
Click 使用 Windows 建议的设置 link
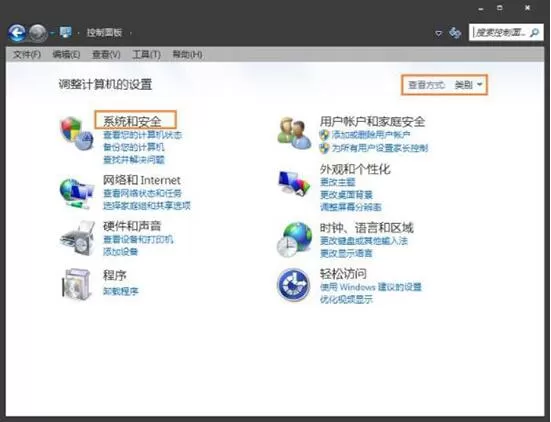tap(370, 287)
